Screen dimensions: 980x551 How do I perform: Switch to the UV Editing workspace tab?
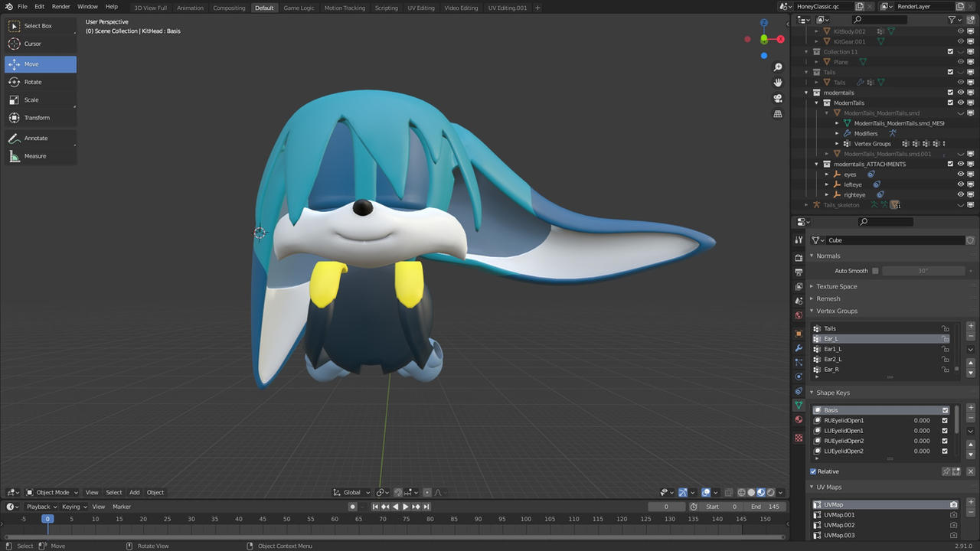tap(420, 8)
